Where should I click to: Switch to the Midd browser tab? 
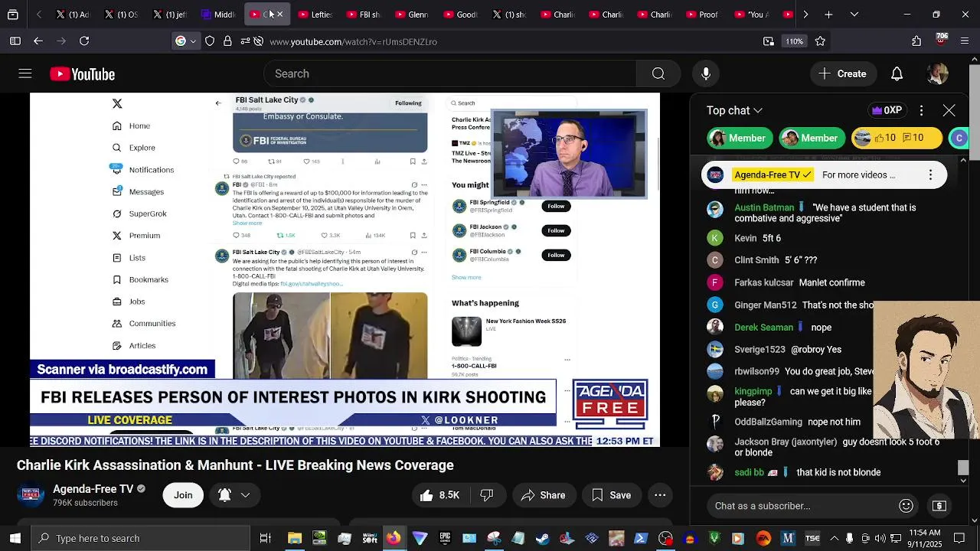[x=218, y=15]
